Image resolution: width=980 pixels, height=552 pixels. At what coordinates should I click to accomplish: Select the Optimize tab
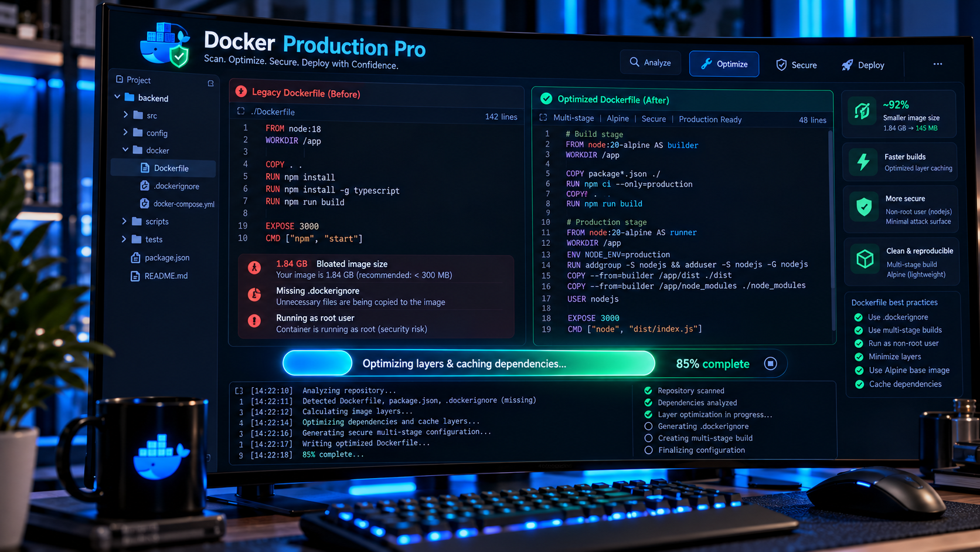click(724, 64)
